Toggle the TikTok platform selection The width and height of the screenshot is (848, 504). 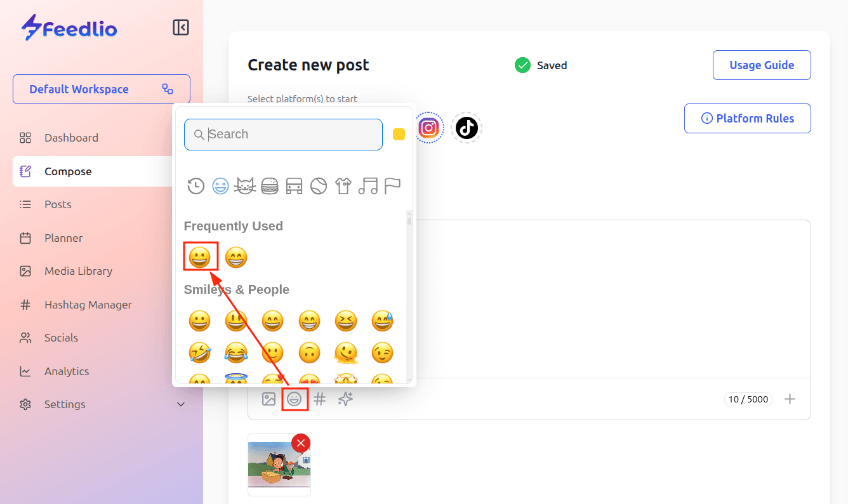tap(467, 128)
